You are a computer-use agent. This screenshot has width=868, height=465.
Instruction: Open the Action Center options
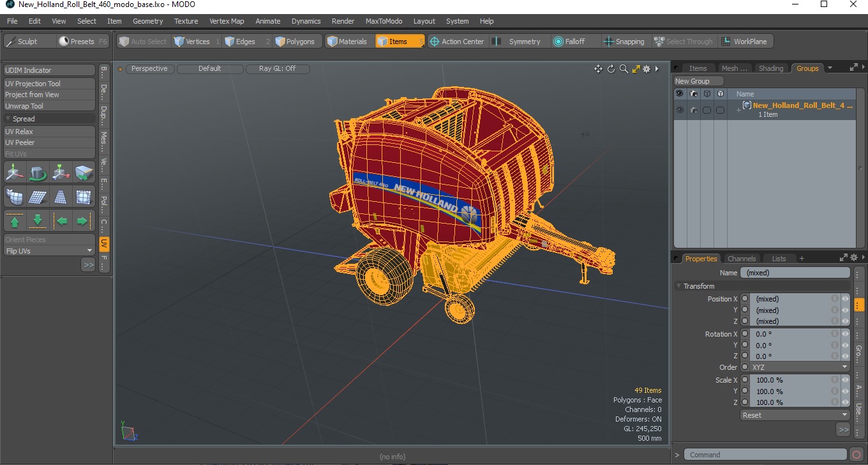coord(457,42)
